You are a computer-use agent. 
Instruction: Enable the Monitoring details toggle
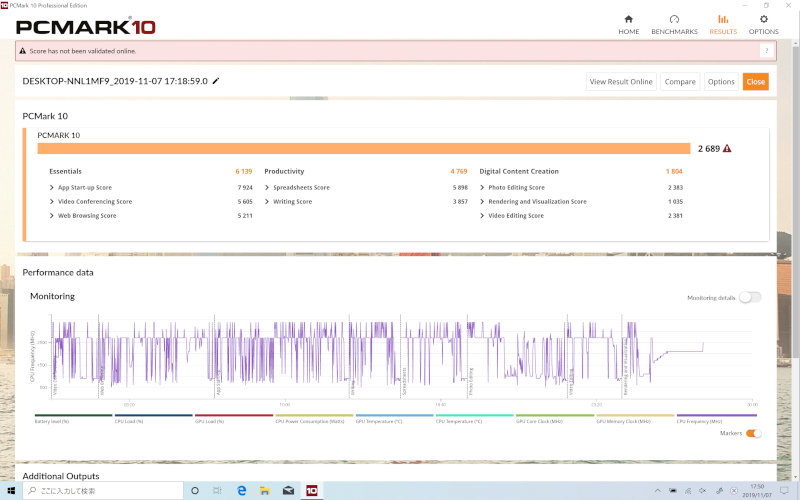click(x=750, y=297)
